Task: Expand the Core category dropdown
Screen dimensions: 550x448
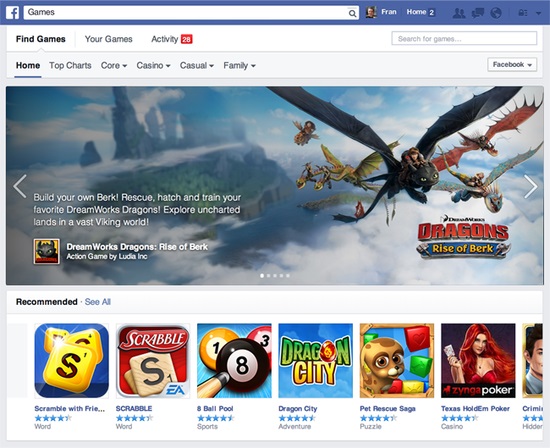Action: tap(114, 66)
